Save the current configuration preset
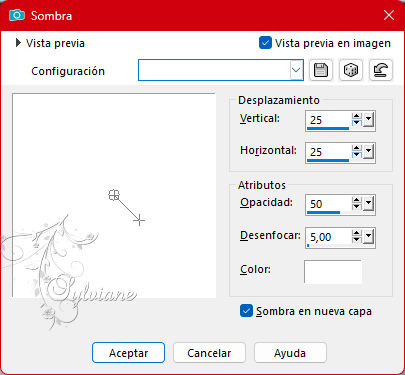405x375 pixels. 321,70
